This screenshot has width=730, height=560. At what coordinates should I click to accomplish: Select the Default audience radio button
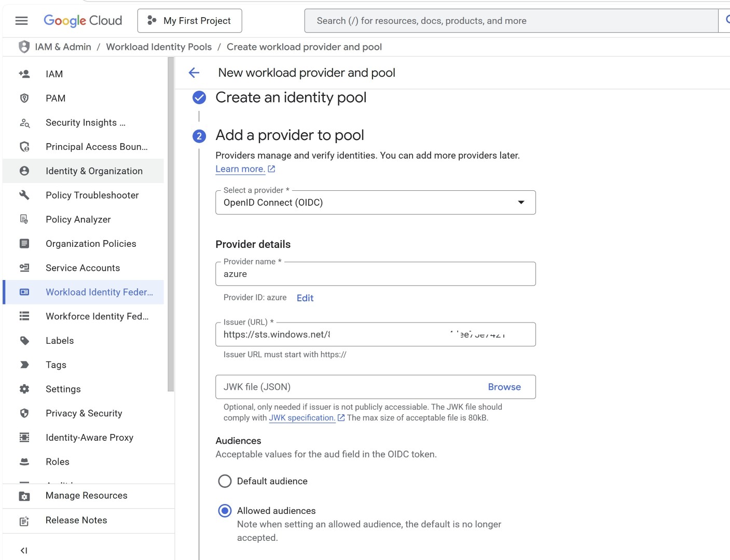coord(225,481)
